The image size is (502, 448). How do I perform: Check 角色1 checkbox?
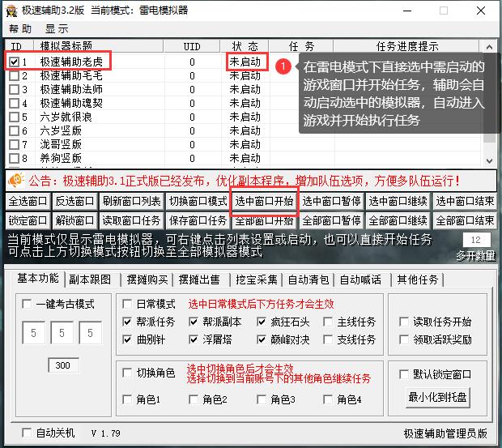pos(127,399)
